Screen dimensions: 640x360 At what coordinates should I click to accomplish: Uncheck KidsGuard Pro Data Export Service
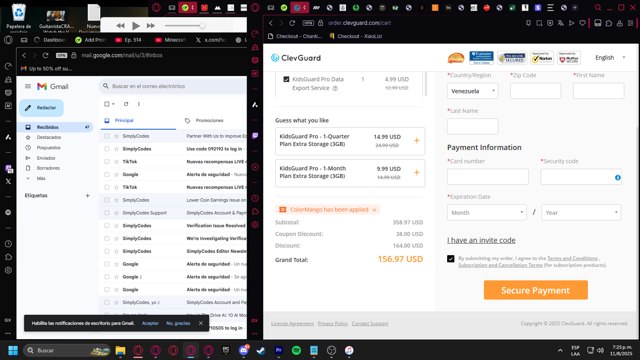(286, 79)
